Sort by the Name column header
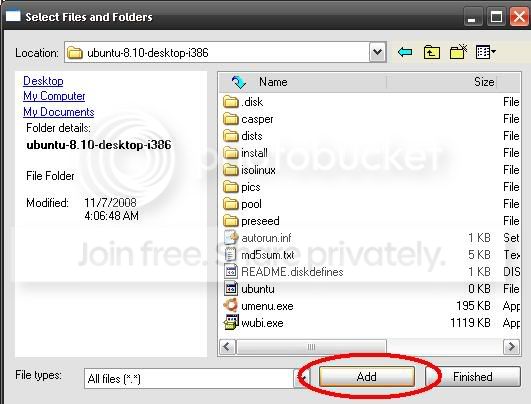Image resolution: width=531 pixels, height=404 pixels. pos(273,82)
